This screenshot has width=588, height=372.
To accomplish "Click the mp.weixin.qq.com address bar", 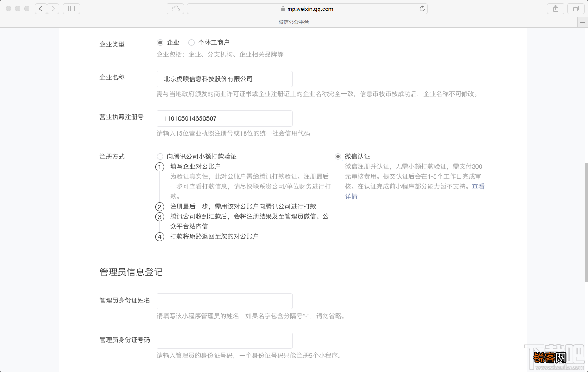I will point(307,9).
